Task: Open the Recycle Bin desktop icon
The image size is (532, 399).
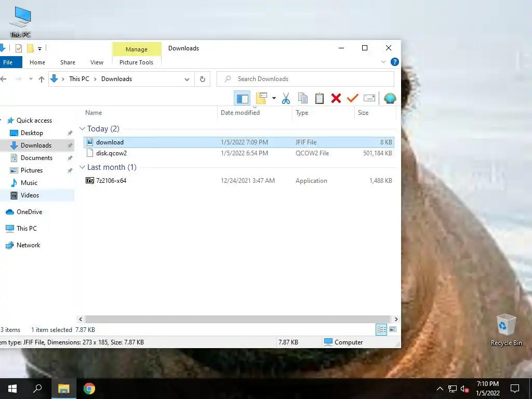Action: pos(506,330)
